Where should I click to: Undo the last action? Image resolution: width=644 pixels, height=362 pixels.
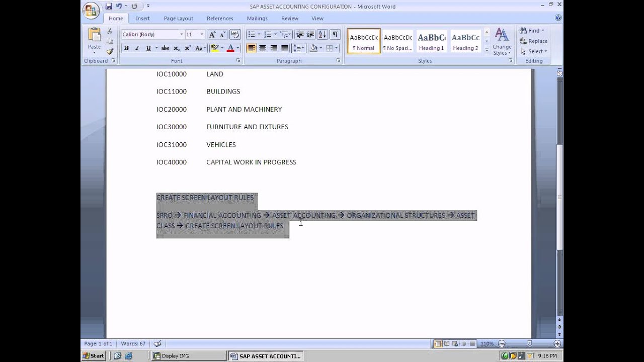point(119,7)
